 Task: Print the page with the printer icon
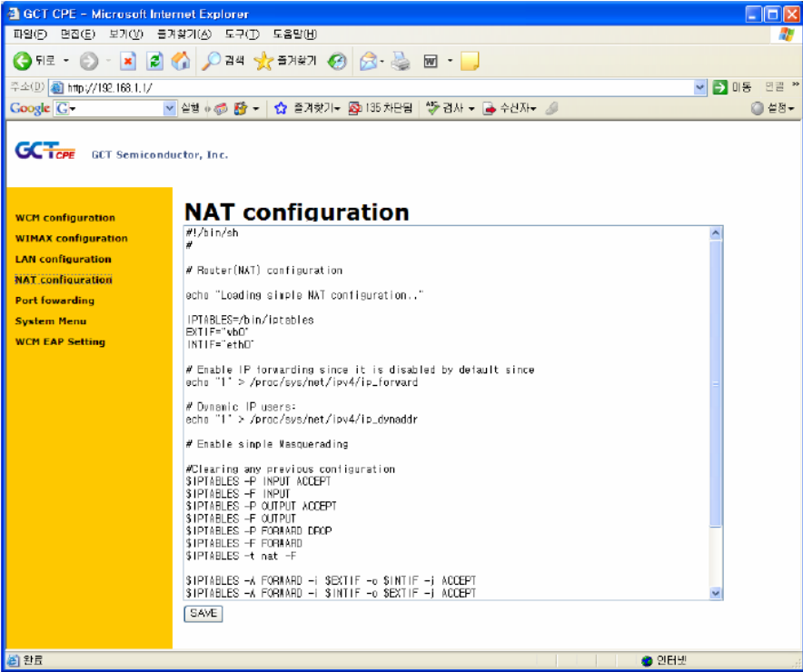click(401, 61)
